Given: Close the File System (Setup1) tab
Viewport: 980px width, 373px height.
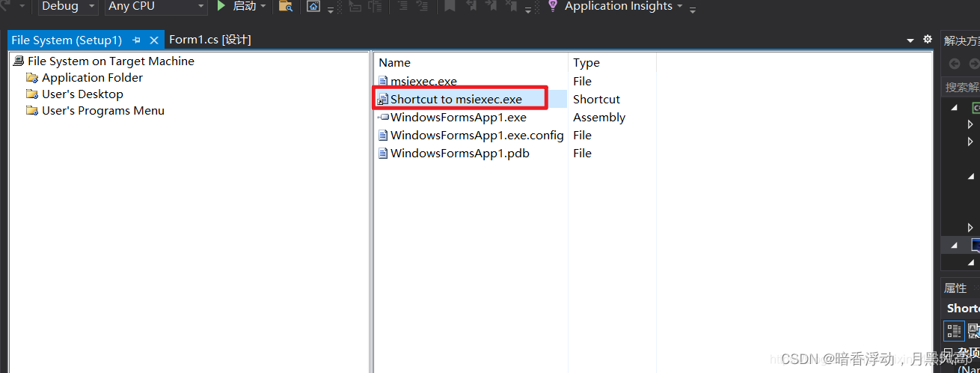Looking at the screenshot, I should [154, 40].
